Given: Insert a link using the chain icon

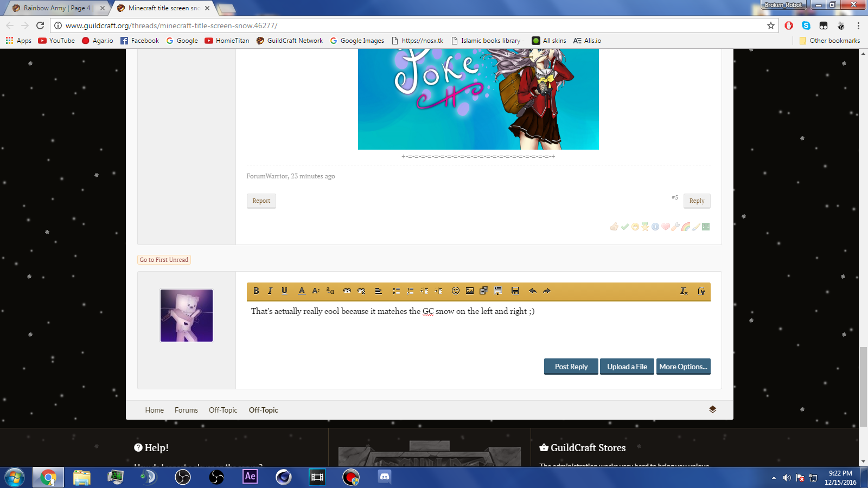Looking at the screenshot, I should [x=347, y=291].
